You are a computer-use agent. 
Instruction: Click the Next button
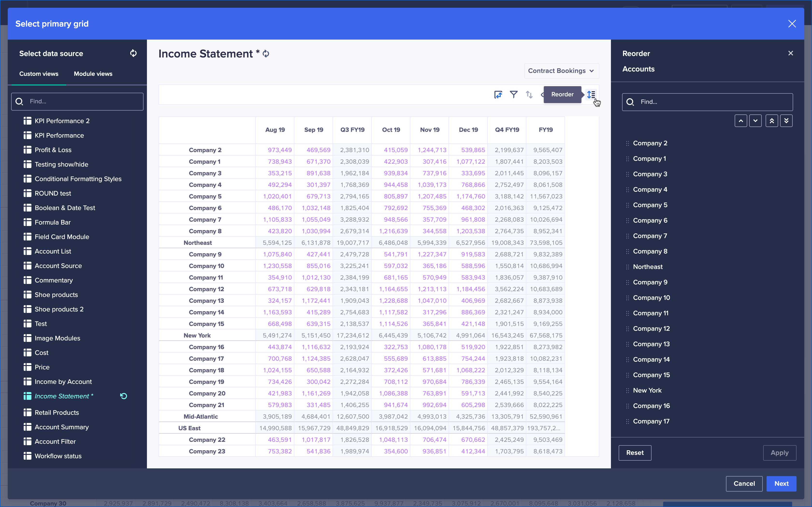tap(782, 484)
